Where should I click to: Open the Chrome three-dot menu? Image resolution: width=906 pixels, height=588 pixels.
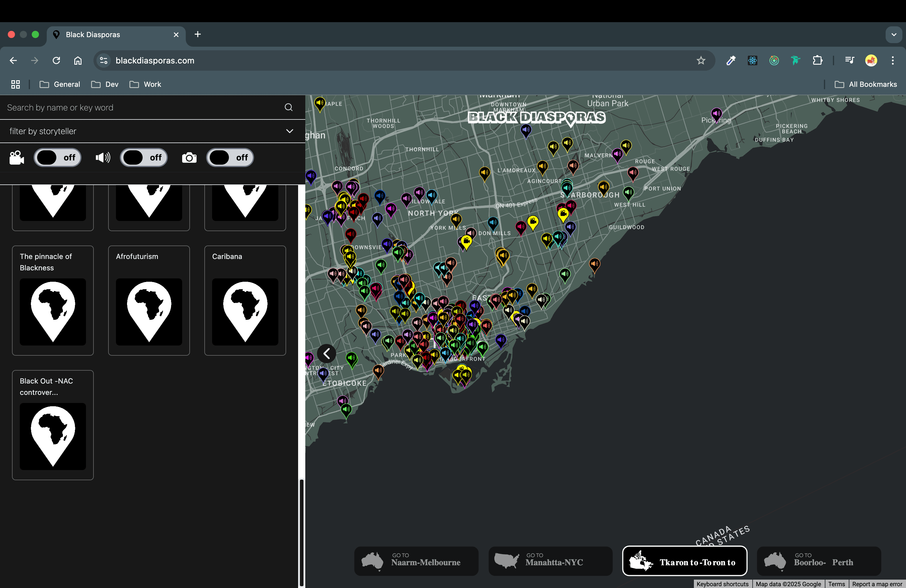[893, 60]
